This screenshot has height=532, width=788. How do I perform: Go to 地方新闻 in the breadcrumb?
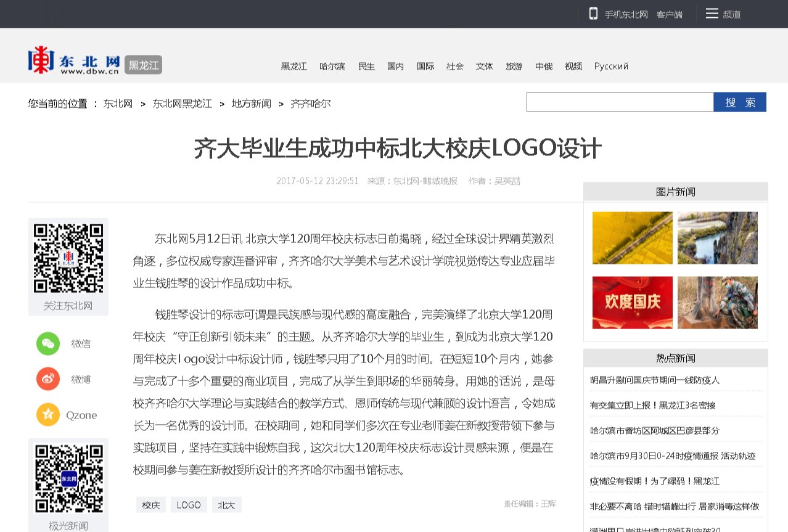click(x=251, y=104)
